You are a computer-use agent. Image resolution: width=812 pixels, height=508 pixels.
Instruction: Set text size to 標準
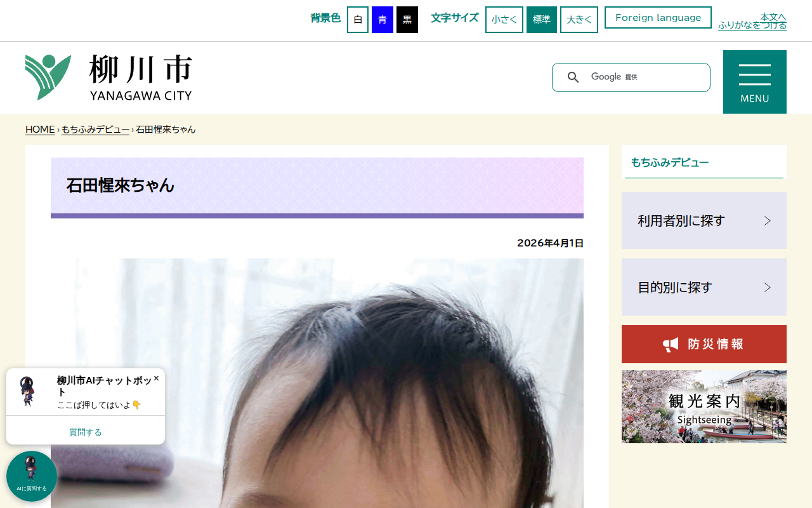[x=542, y=20]
